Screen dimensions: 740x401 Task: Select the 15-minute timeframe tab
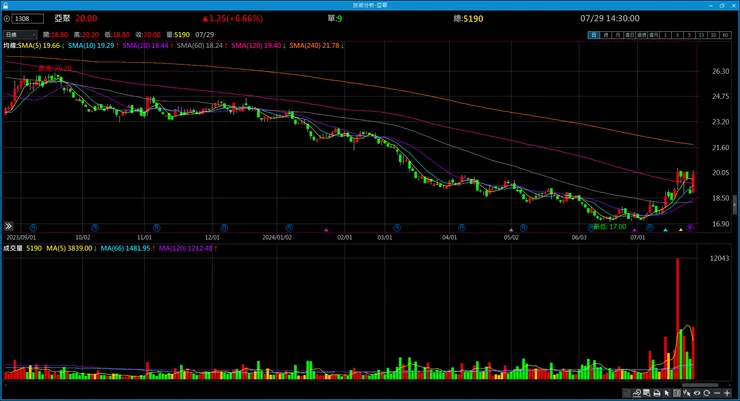pos(701,35)
